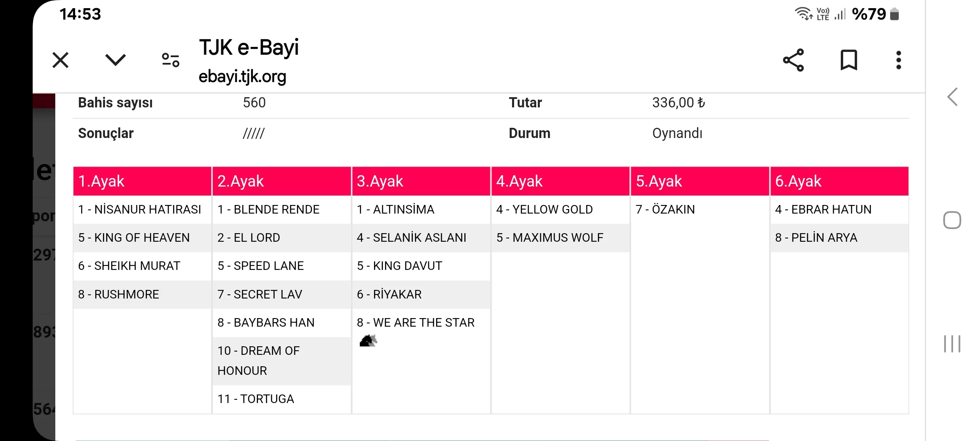Select the 4.Ayak column header
The width and height of the screenshot is (980, 441).
pos(560,181)
